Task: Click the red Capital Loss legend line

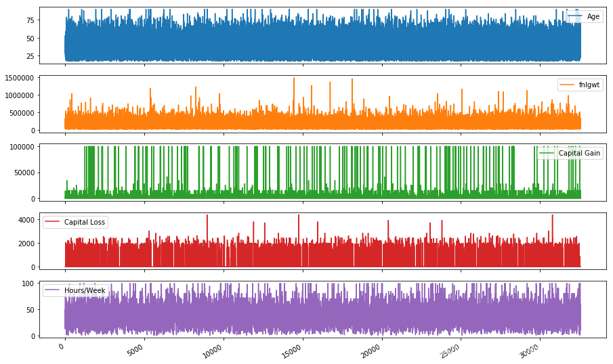Action: [52, 222]
